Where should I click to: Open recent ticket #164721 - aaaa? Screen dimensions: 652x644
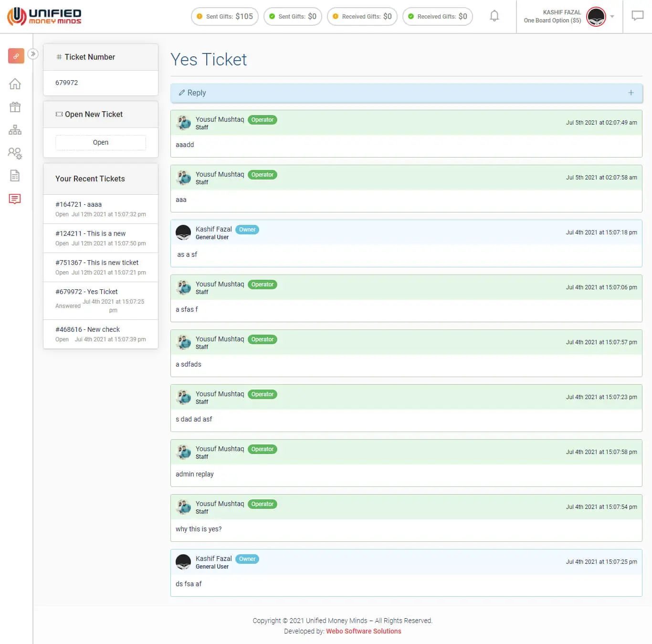79,204
